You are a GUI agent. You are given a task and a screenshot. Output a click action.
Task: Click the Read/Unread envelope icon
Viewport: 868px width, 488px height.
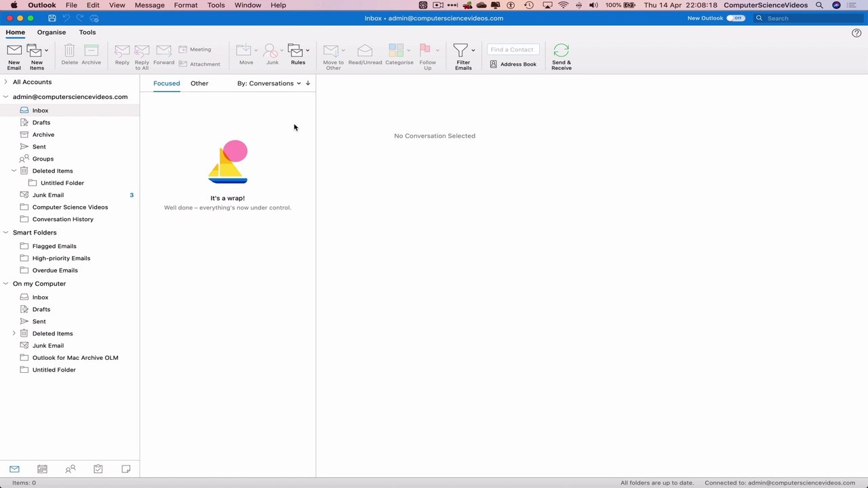point(365,51)
